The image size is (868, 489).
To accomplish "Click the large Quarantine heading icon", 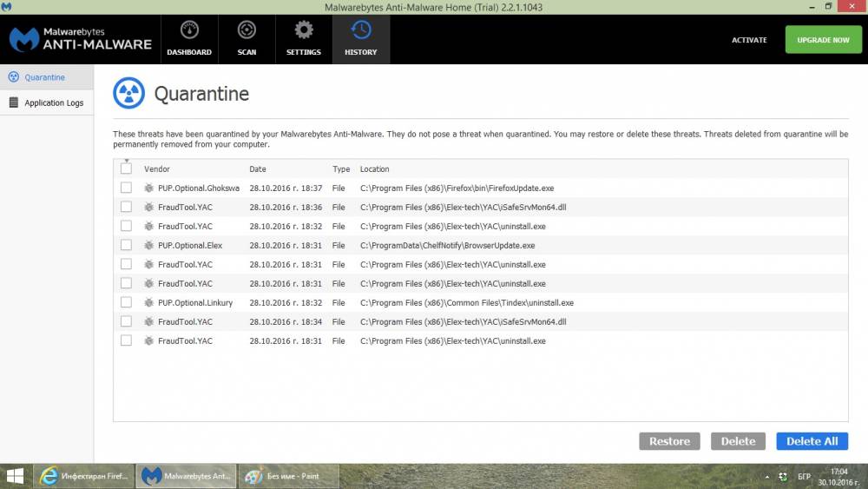I will pos(129,93).
